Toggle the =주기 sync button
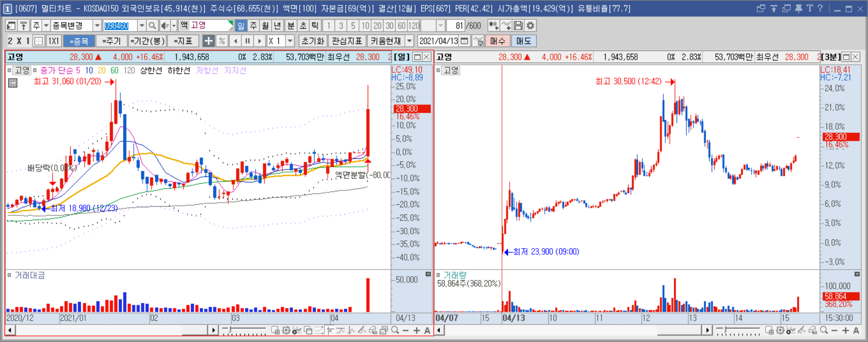 click(x=111, y=41)
